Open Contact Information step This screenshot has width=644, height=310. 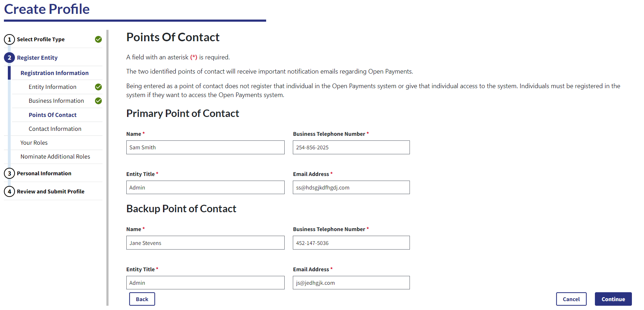point(55,129)
